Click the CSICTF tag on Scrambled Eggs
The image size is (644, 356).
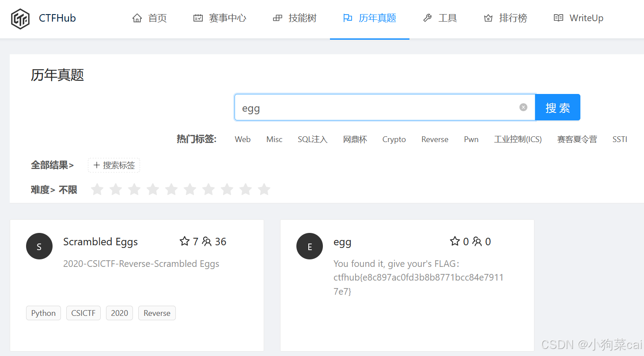[83, 313]
